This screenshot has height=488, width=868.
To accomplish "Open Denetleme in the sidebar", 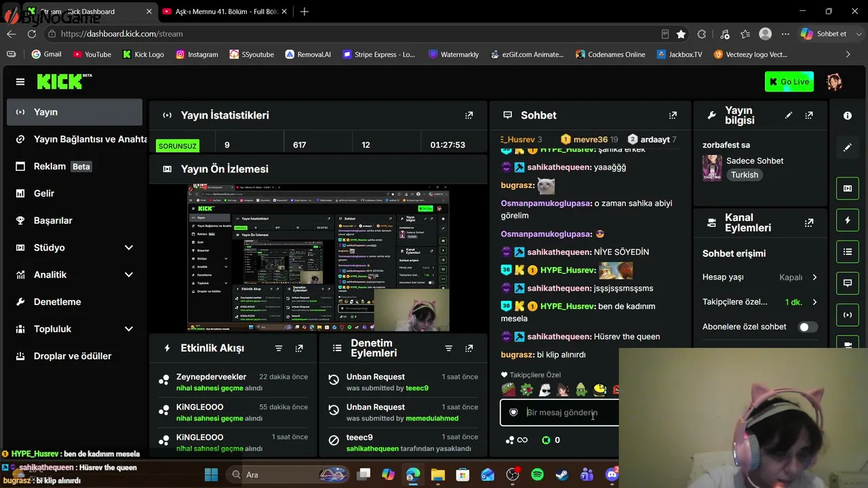I will [75, 302].
